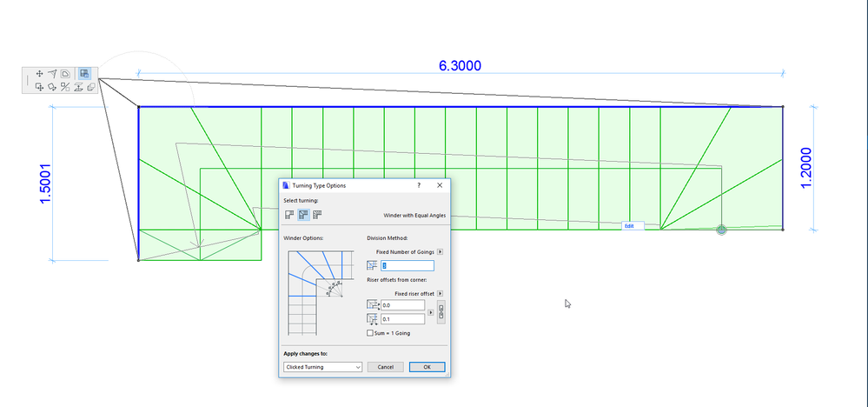Click the dialog help question mark
Viewport: 868px width, 407px height.
(418, 185)
